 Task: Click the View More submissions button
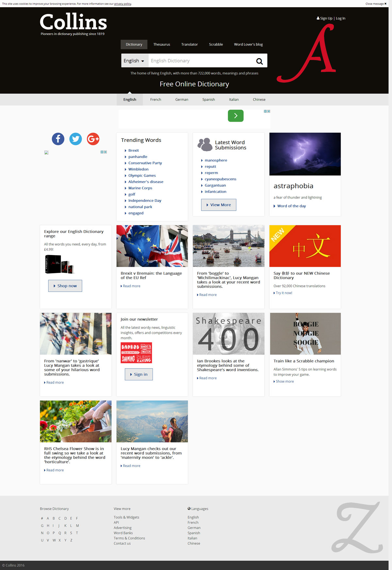(219, 205)
